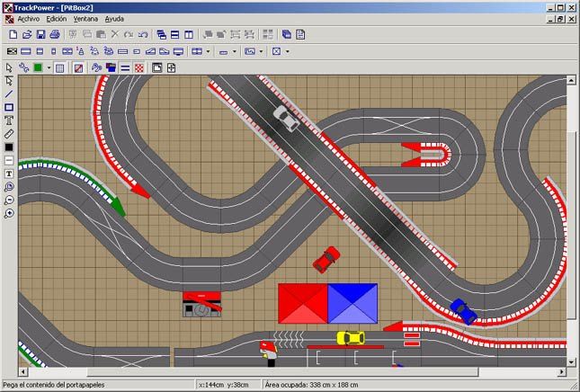Open the document list report icon
The width and height of the screenshot is (580, 392).
(300, 35)
